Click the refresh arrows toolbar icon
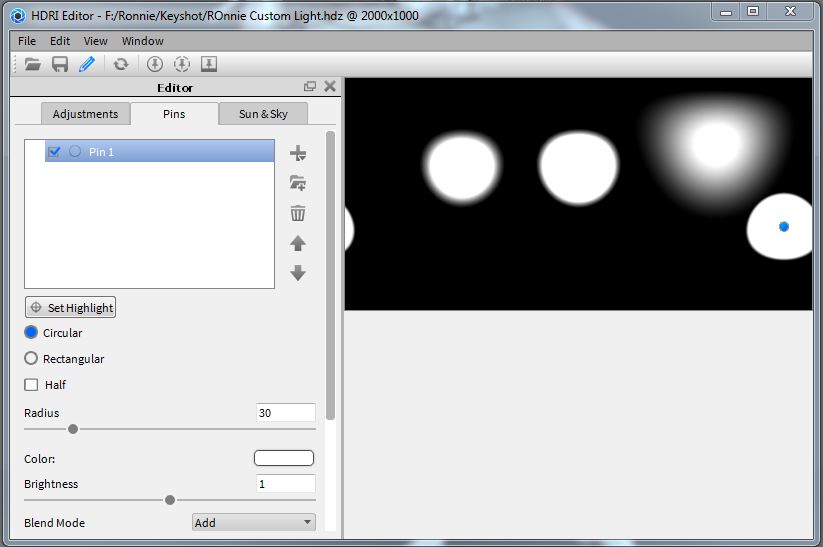 [121, 64]
